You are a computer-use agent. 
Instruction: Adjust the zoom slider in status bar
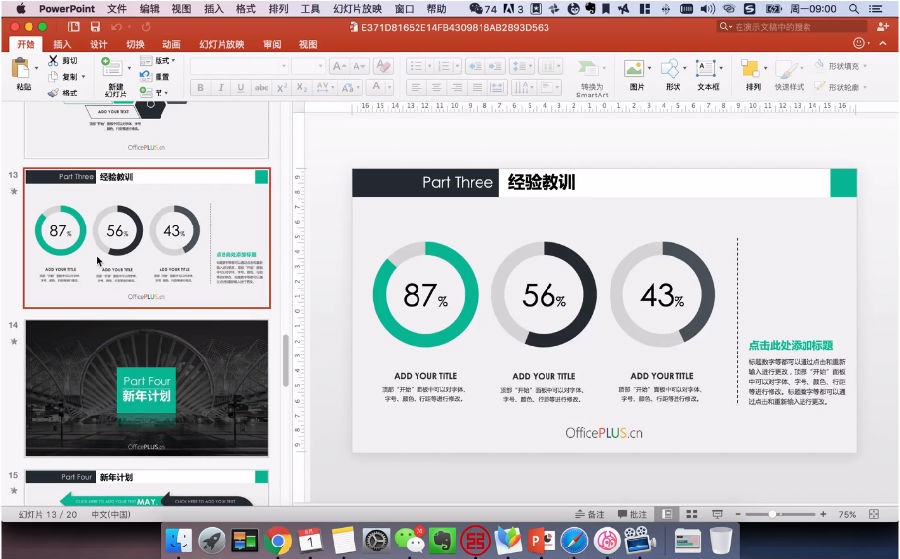click(x=773, y=514)
